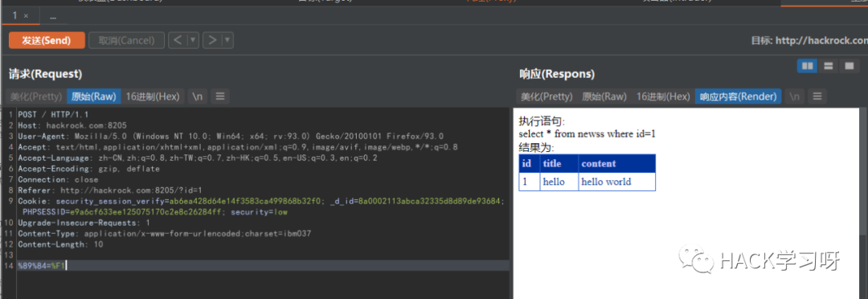Select the Request Raw view tab
This screenshot has width=868, height=299.
pyautogui.click(x=93, y=96)
